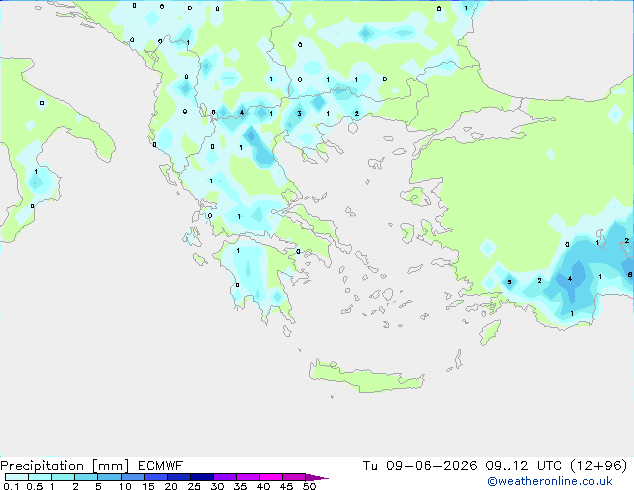Click the 20–25 mm dark blue legend box
Viewport: 634px width, 490px height.
tap(179, 477)
